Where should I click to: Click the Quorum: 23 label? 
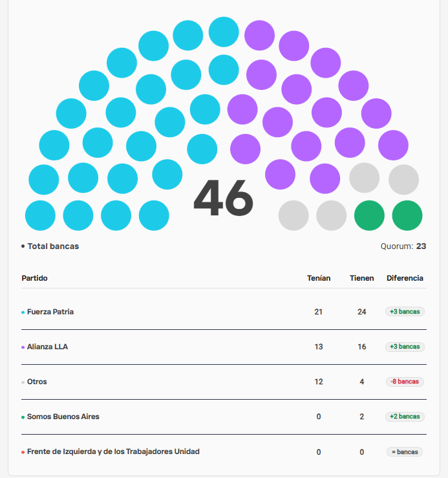(403, 246)
